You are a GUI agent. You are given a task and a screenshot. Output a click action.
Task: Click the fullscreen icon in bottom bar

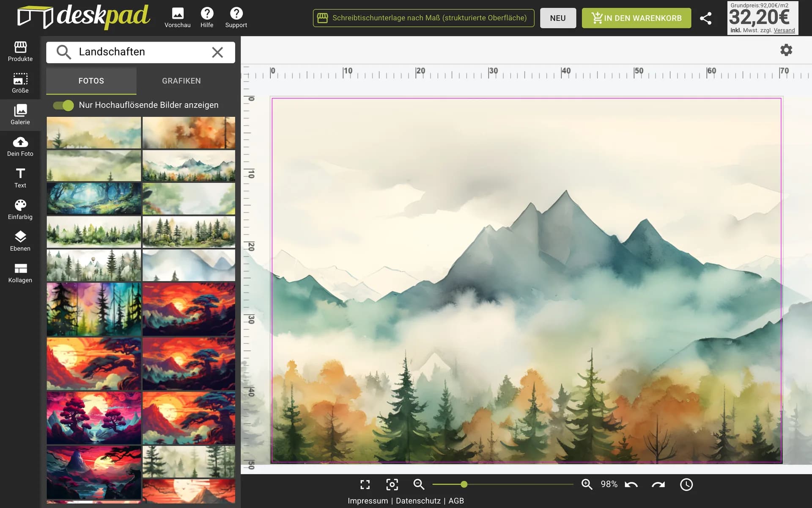[365, 484]
